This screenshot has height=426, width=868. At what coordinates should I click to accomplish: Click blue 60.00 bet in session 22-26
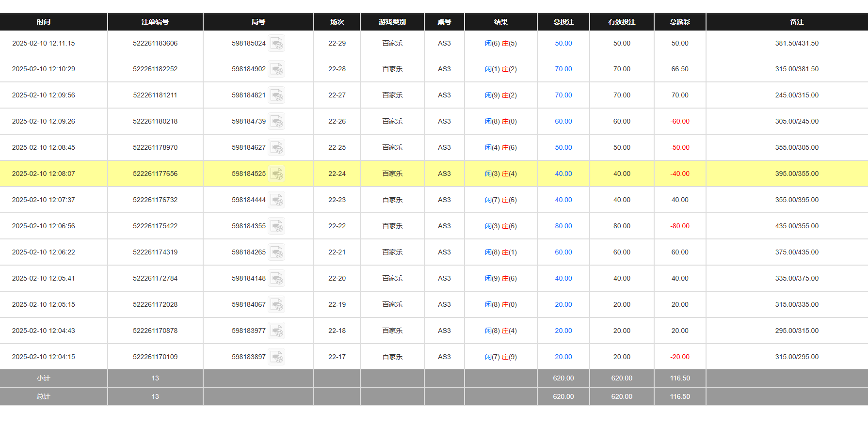(x=563, y=122)
